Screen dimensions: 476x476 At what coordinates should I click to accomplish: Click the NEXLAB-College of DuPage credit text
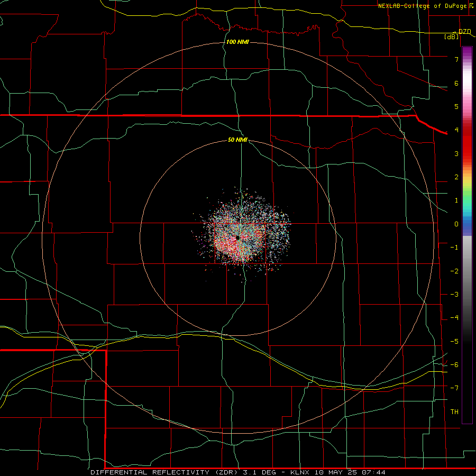[x=422, y=6]
